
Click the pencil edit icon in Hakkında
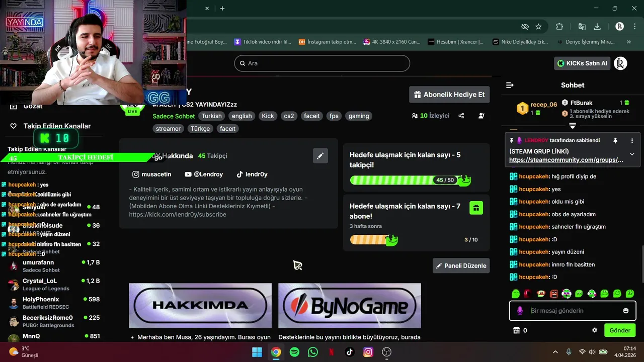[320, 156]
